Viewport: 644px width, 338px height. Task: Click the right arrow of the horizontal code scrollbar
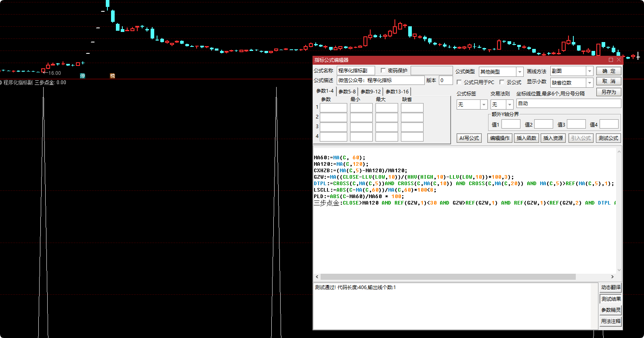pyautogui.click(x=613, y=277)
